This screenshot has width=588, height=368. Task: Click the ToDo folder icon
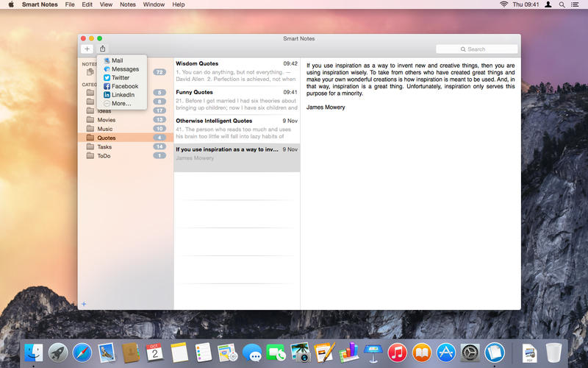coord(90,155)
